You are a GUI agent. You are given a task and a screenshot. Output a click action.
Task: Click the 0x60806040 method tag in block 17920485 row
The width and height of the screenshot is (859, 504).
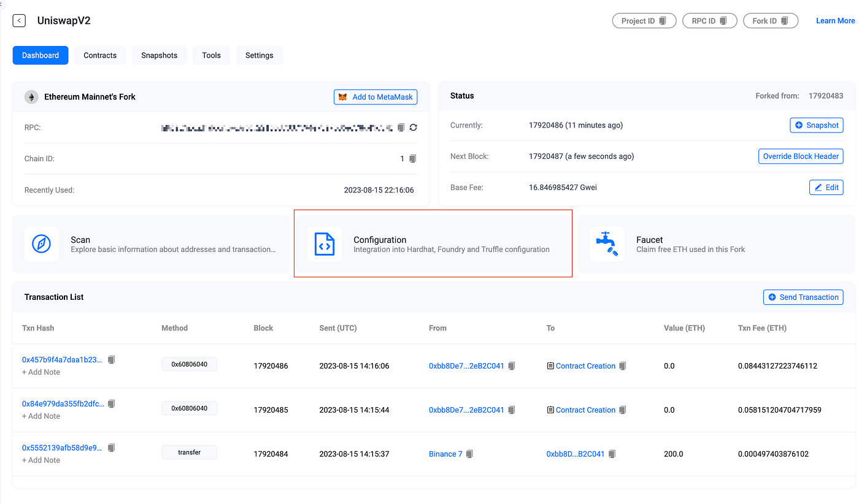190,408
